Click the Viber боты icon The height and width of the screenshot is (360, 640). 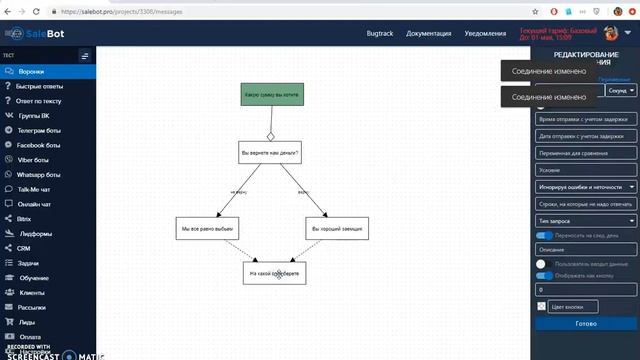point(9,160)
